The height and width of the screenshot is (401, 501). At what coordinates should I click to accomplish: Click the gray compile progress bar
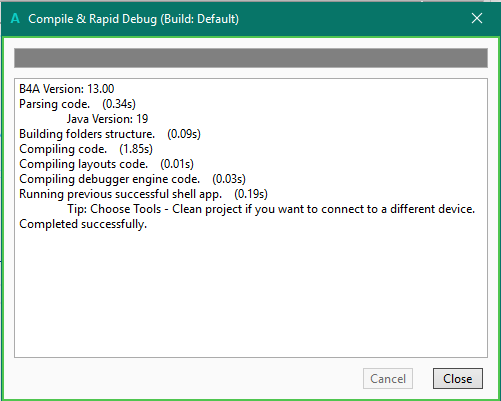pos(251,58)
